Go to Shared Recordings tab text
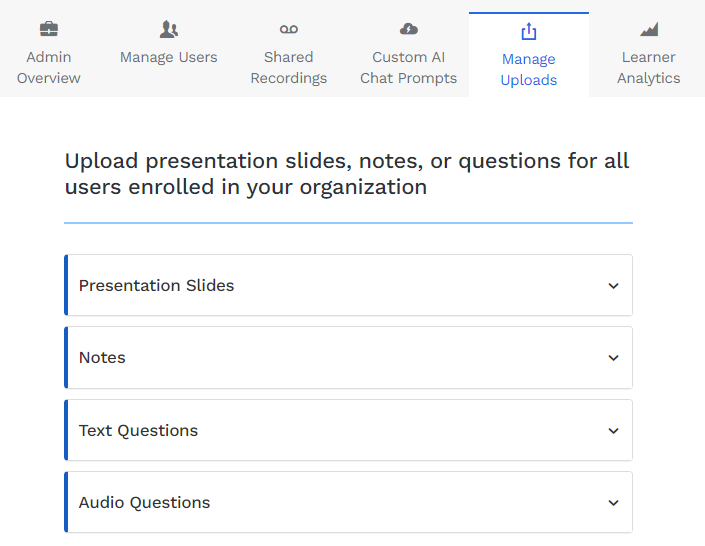 point(289,67)
